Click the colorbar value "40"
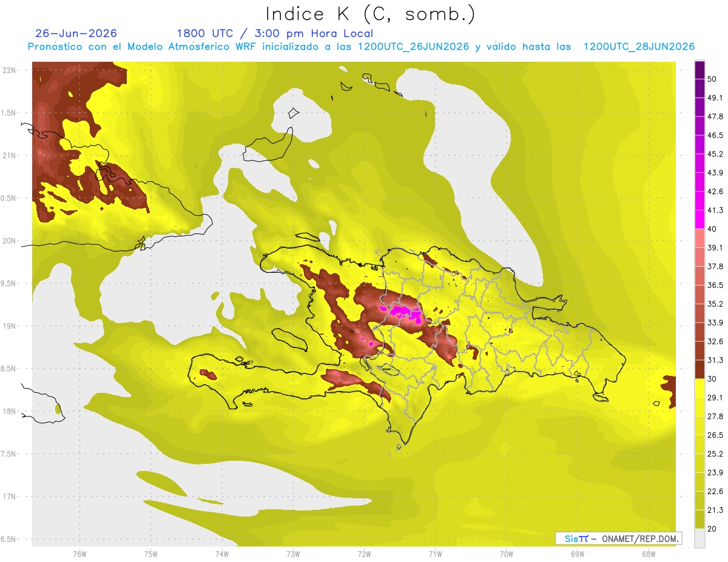 coord(713,229)
